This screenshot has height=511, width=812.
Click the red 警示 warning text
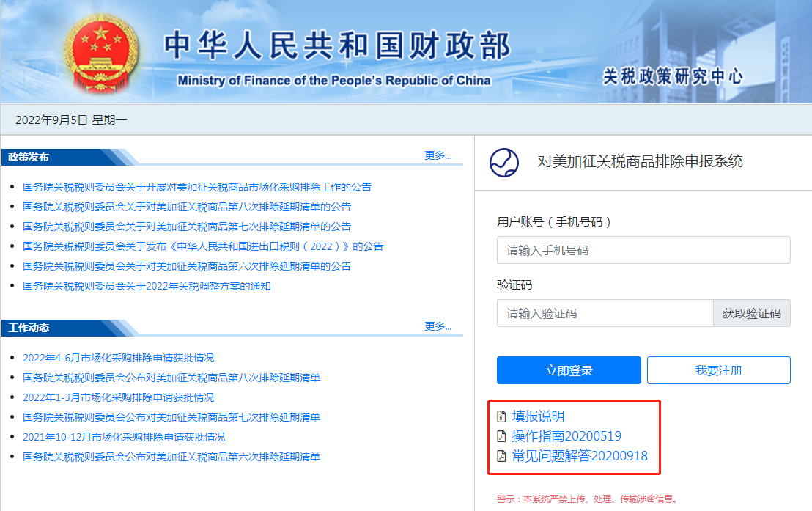point(588,499)
